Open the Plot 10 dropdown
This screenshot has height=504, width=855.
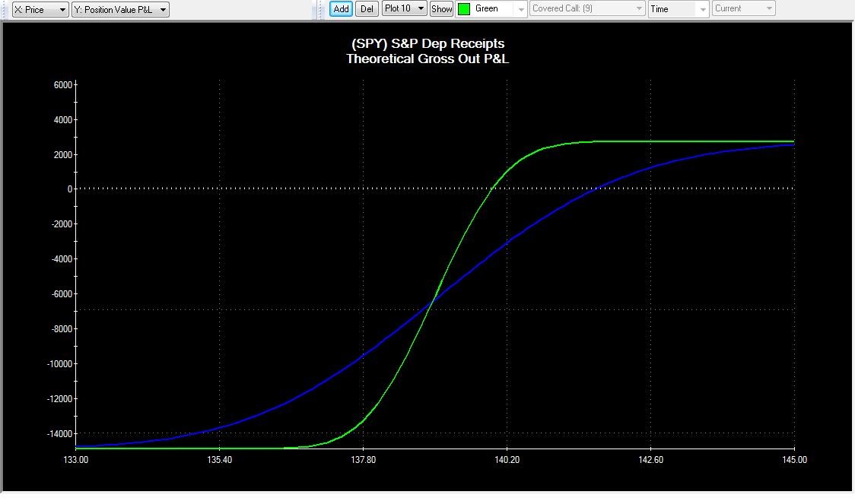coord(404,8)
